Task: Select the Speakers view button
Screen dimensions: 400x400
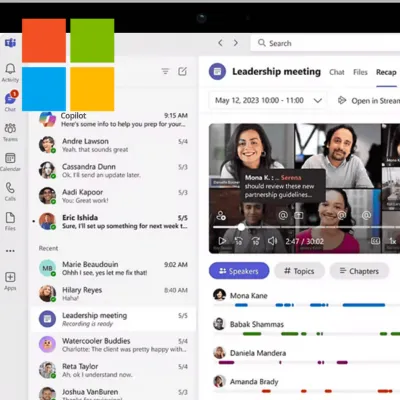Action: pos(239,271)
